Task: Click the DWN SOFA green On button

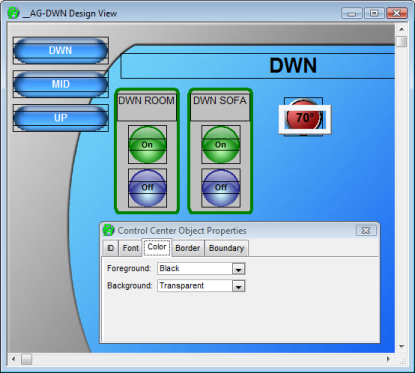Action: [220, 145]
